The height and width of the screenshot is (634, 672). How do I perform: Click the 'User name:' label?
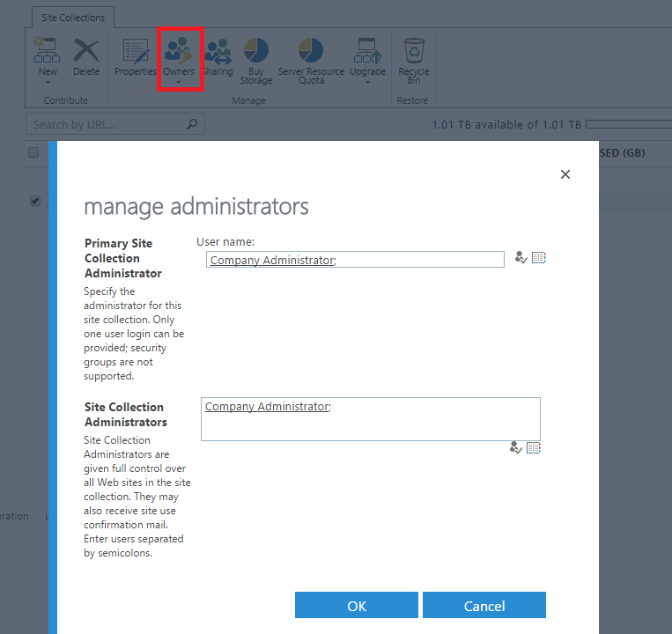click(225, 242)
